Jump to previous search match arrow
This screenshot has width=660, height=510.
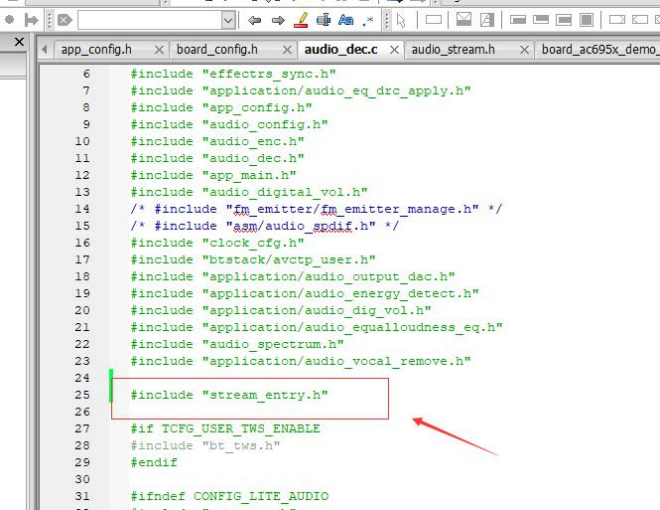pyautogui.click(x=254, y=20)
